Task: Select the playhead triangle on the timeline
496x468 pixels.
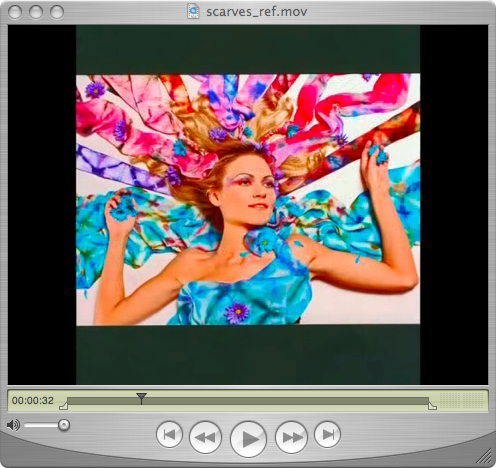Action: [141, 398]
